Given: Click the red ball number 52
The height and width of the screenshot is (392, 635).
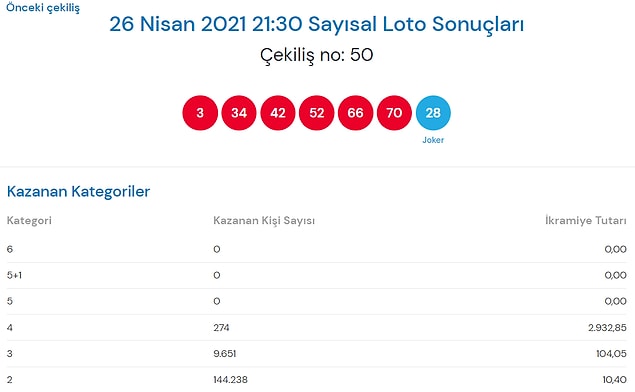Looking at the screenshot, I should pyautogui.click(x=317, y=113).
